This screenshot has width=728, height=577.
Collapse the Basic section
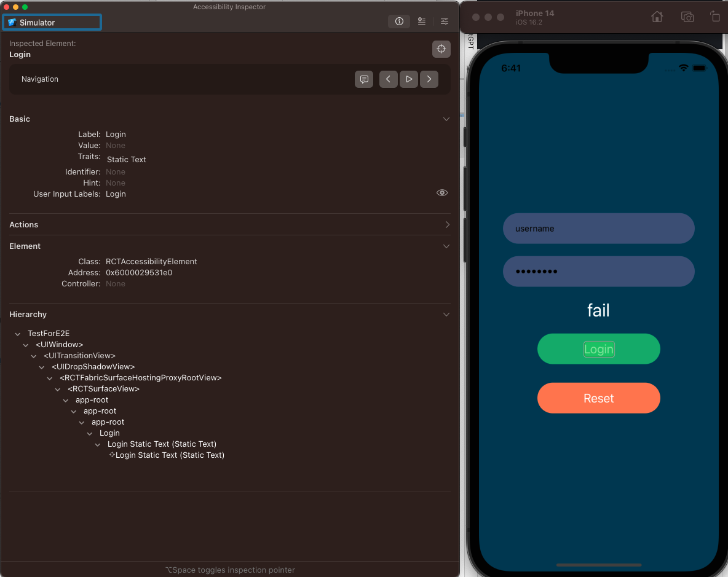click(x=446, y=119)
